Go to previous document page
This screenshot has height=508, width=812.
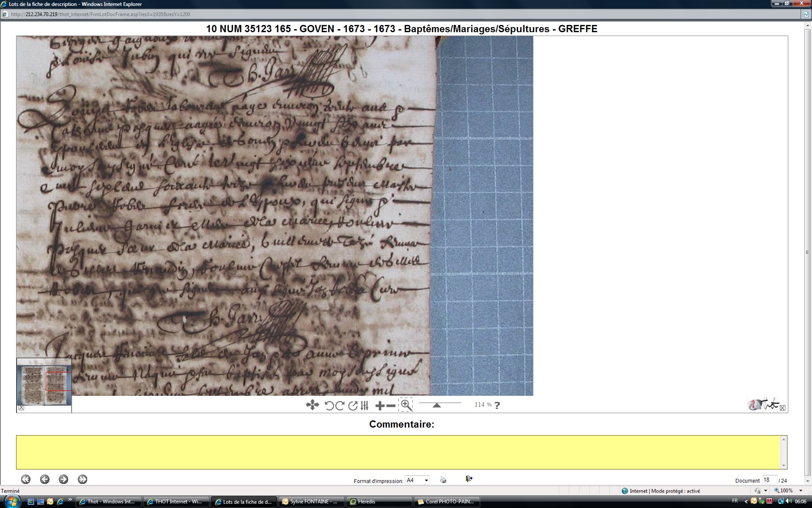click(x=44, y=479)
